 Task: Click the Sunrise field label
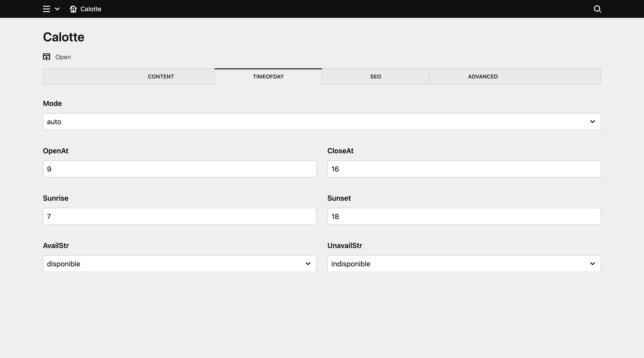55,198
